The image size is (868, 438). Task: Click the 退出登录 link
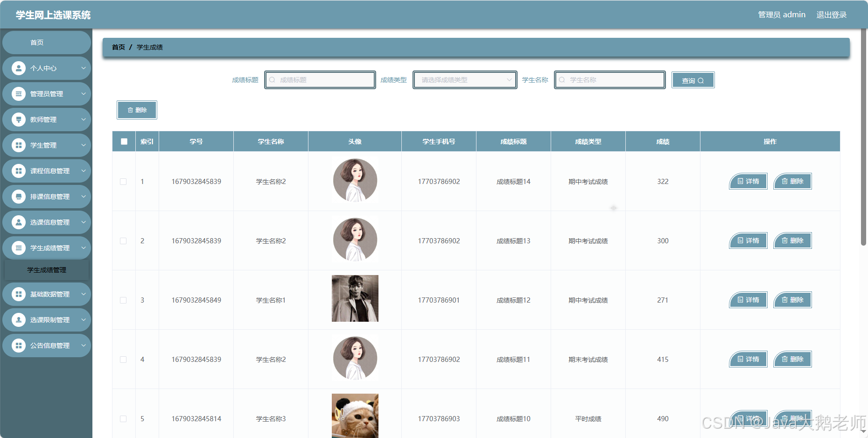click(831, 15)
